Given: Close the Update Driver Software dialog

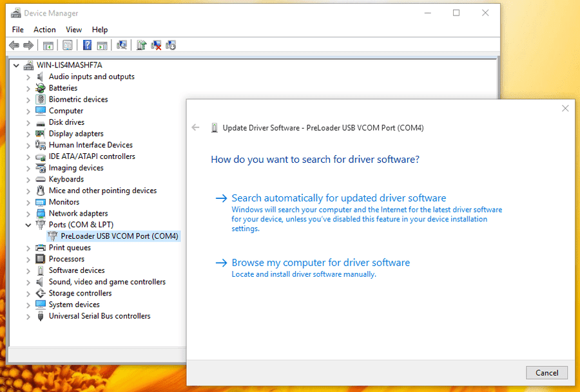Looking at the screenshot, I should (x=565, y=108).
